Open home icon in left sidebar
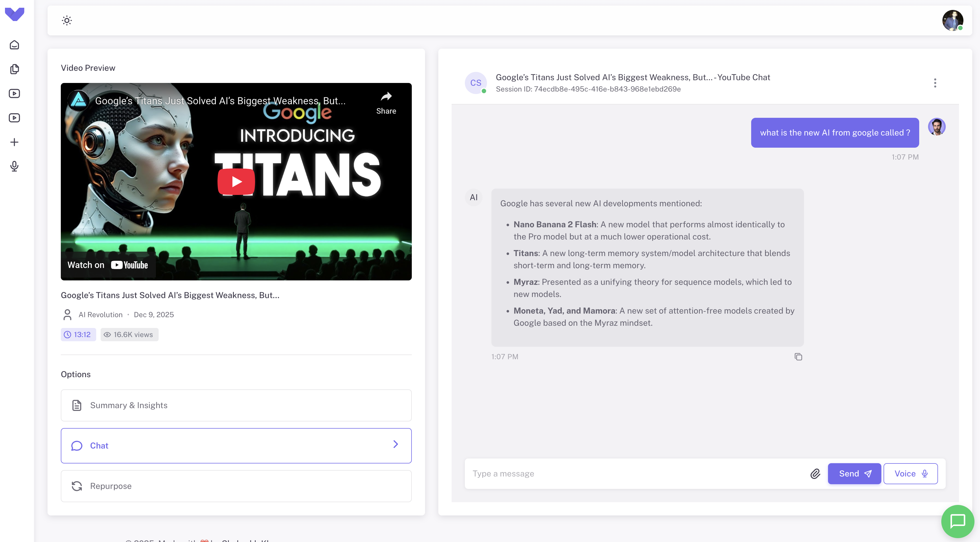 [14, 45]
